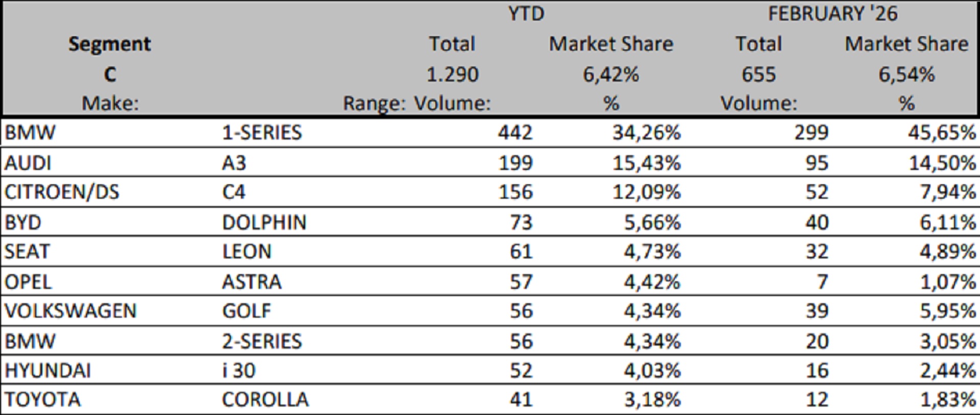
Task: Click the FEBRUARY '26 header
Action: tap(832, 14)
